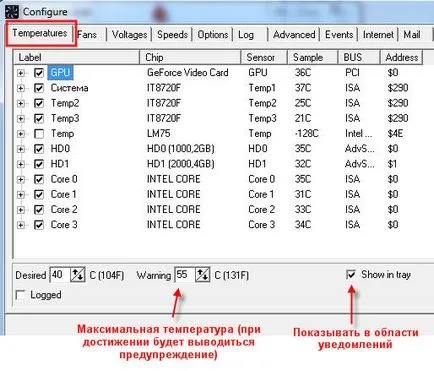434x371 pixels.
Task: Click the Intel ... BUS cell
Action: (359, 134)
